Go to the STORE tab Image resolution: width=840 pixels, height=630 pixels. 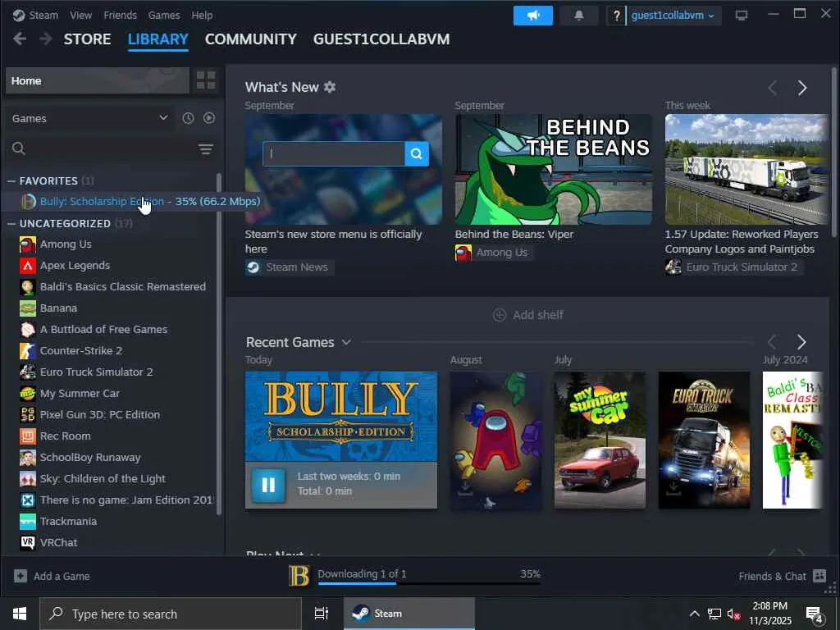point(87,39)
